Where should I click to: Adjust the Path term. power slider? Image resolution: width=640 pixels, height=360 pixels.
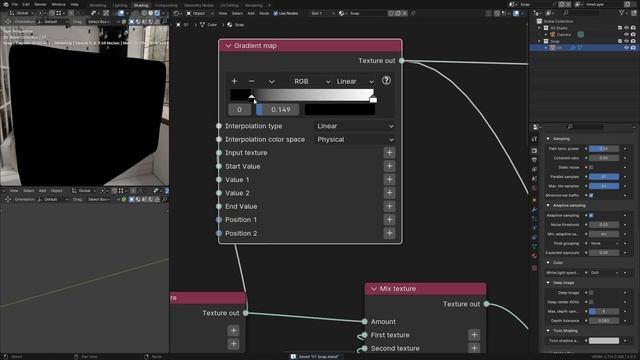(x=604, y=149)
